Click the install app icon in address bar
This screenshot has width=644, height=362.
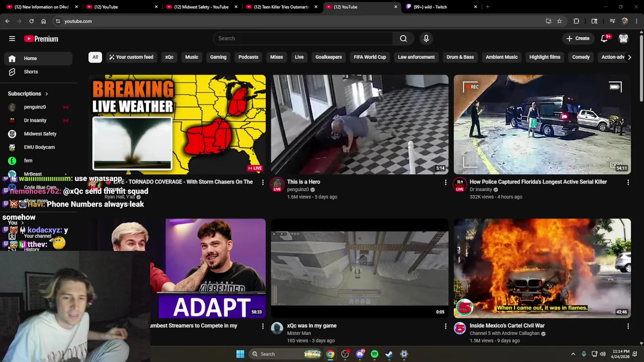548,21
